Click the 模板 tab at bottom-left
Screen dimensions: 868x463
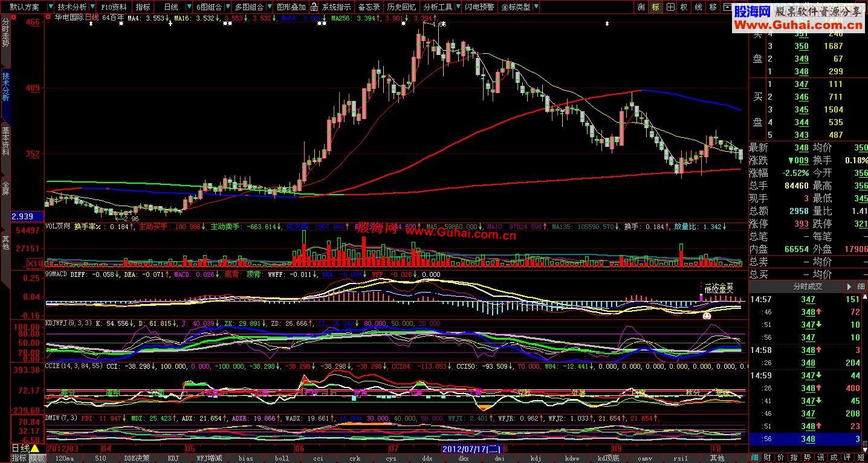point(37,458)
